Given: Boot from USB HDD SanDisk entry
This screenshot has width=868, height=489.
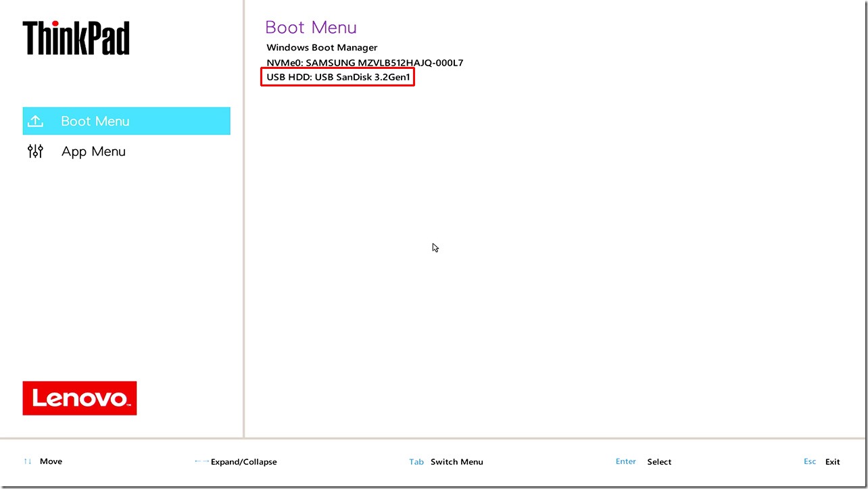Looking at the screenshot, I should (338, 78).
